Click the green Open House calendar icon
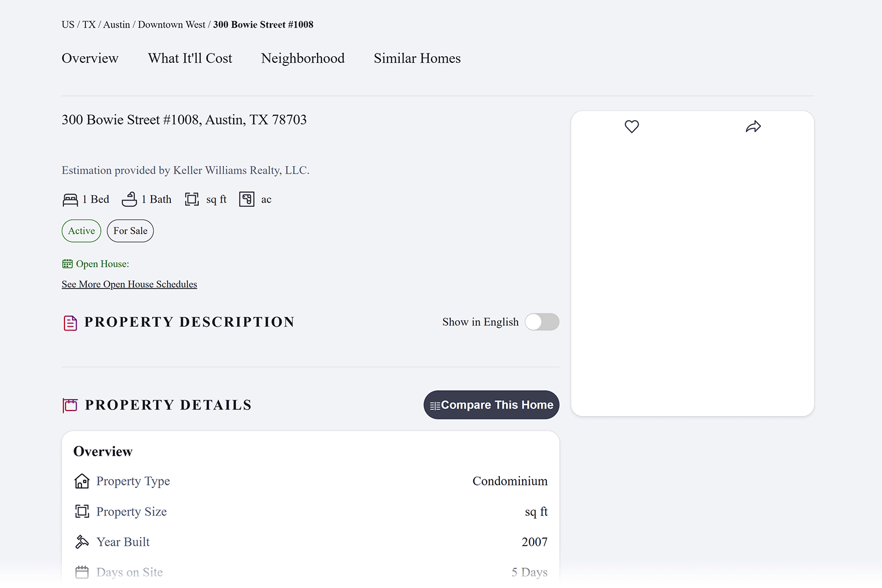Image resolution: width=882 pixels, height=588 pixels. point(67,263)
